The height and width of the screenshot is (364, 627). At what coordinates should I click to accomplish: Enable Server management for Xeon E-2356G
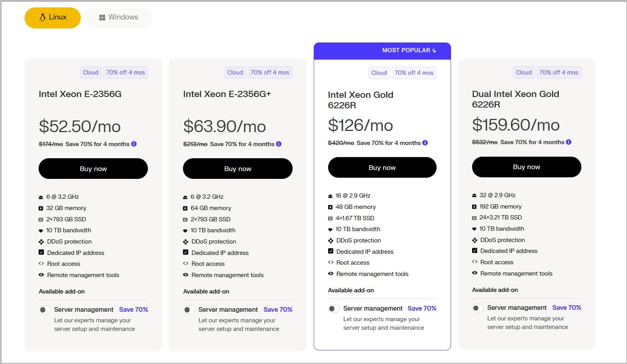click(44, 310)
